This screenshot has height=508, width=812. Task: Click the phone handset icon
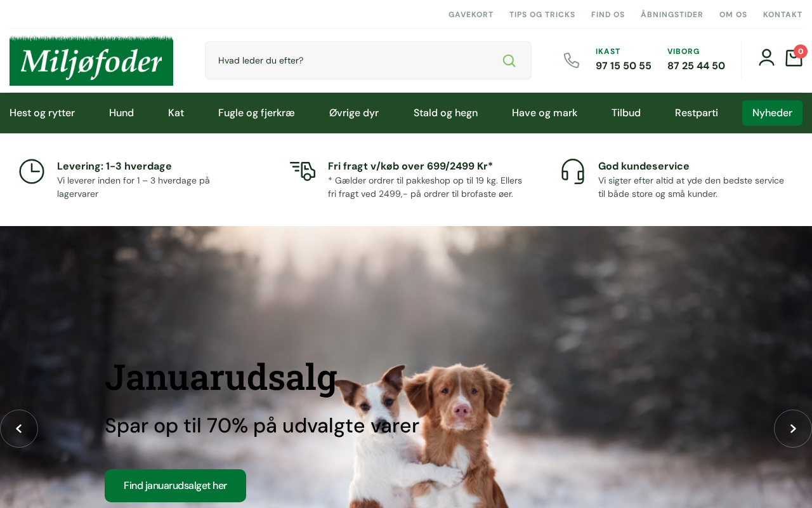[572, 60]
